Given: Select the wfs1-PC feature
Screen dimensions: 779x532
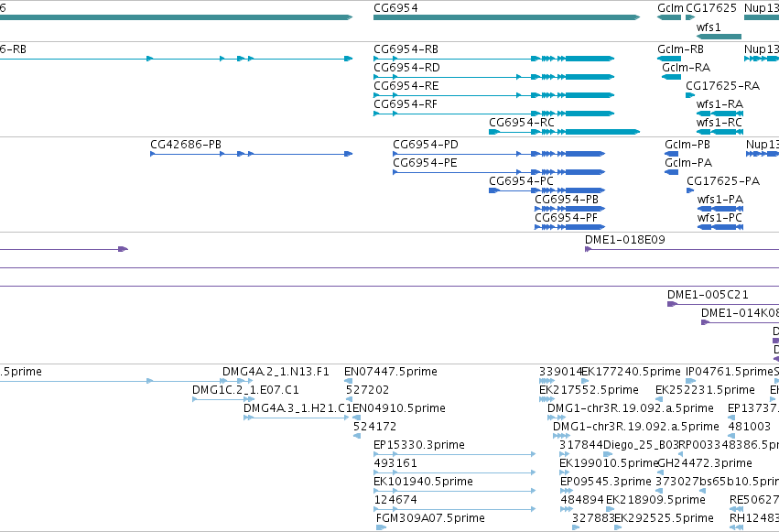Looking at the screenshot, I should 720,227.
